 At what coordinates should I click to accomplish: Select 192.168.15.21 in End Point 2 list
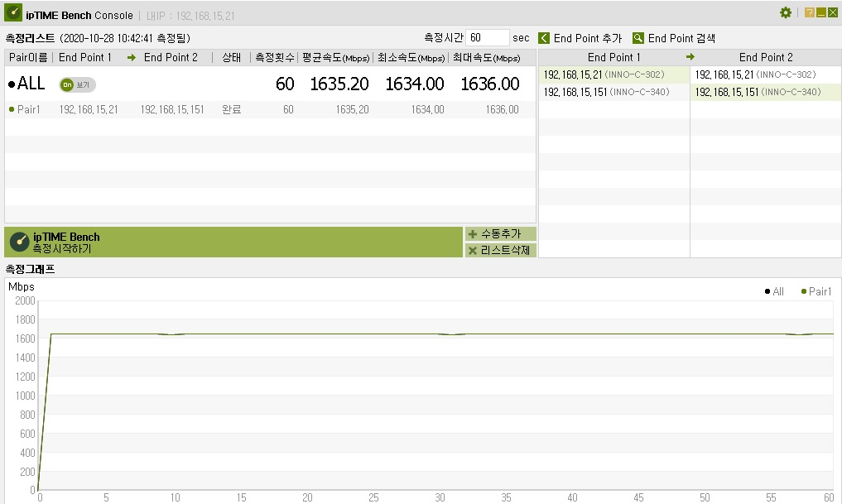(766, 74)
